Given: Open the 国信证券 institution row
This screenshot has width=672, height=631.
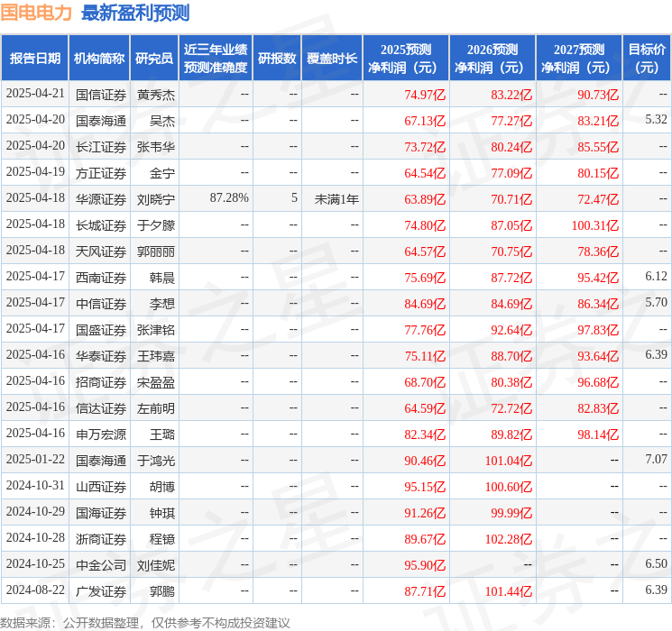Looking at the screenshot, I should click(x=100, y=94).
